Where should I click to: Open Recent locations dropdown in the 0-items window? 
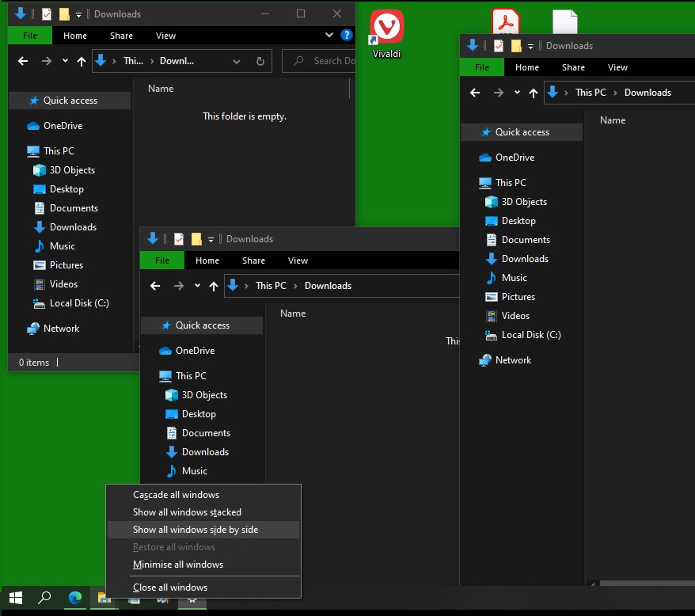pos(65,61)
